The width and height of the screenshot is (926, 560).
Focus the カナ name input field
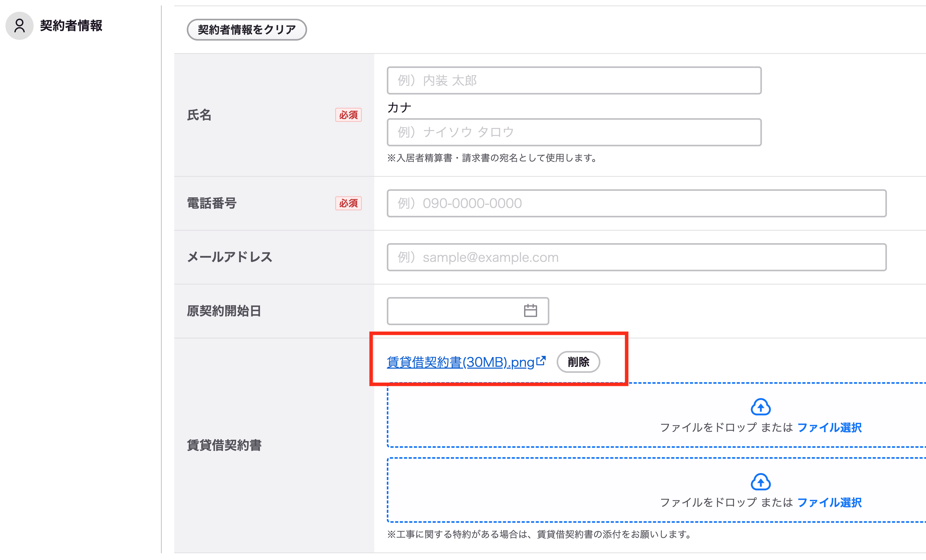[x=574, y=132]
